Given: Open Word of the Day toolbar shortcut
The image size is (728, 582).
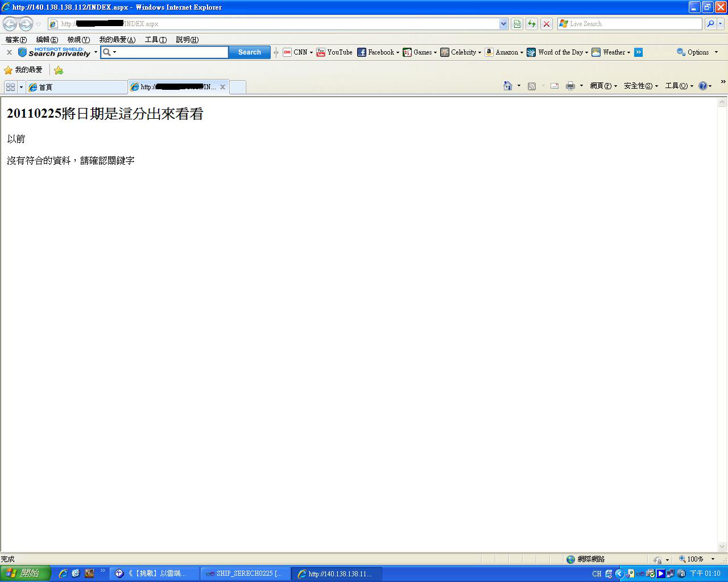Looking at the screenshot, I should point(557,52).
